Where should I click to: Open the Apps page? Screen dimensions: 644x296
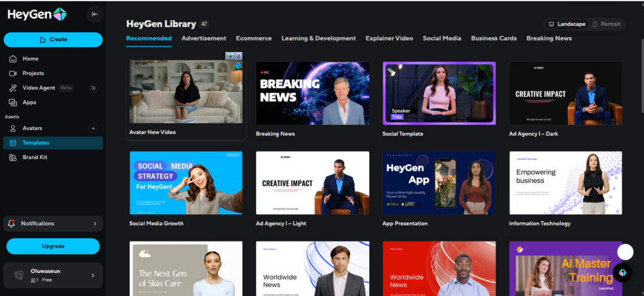coord(29,102)
